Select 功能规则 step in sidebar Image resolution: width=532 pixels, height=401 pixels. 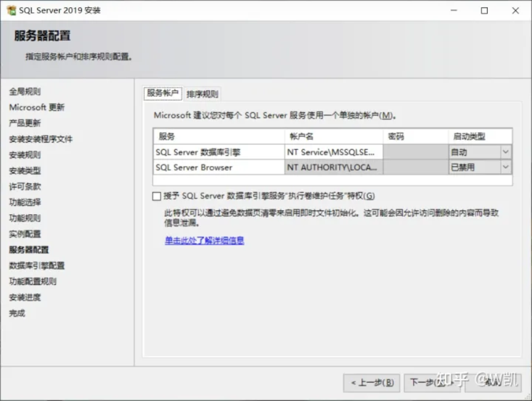click(x=25, y=218)
